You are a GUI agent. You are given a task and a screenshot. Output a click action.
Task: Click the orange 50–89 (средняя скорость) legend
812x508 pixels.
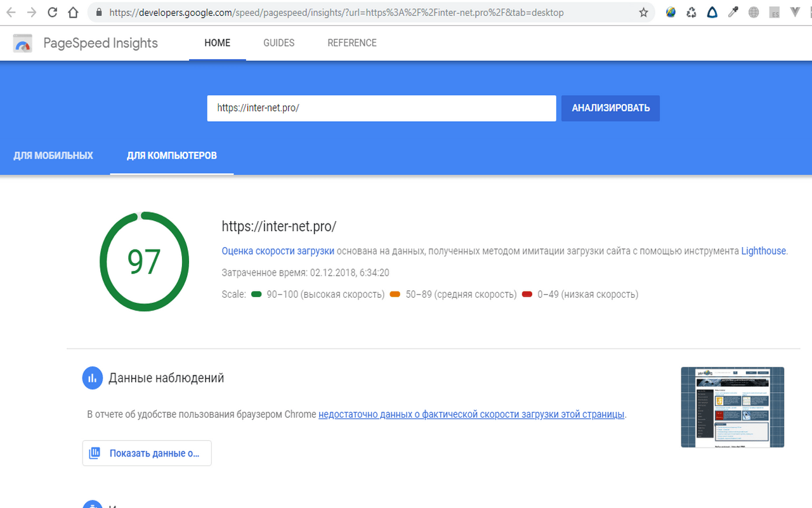point(453,295)
